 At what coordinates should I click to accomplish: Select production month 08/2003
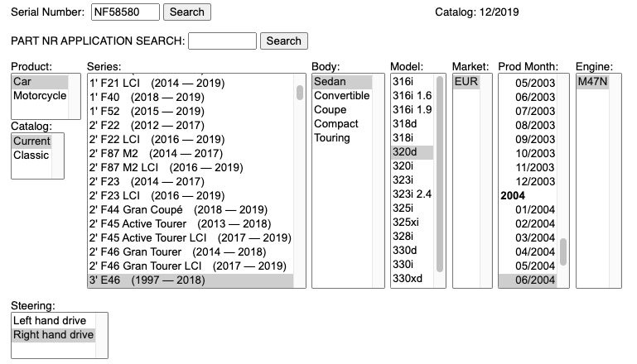[x=528, y=126]
